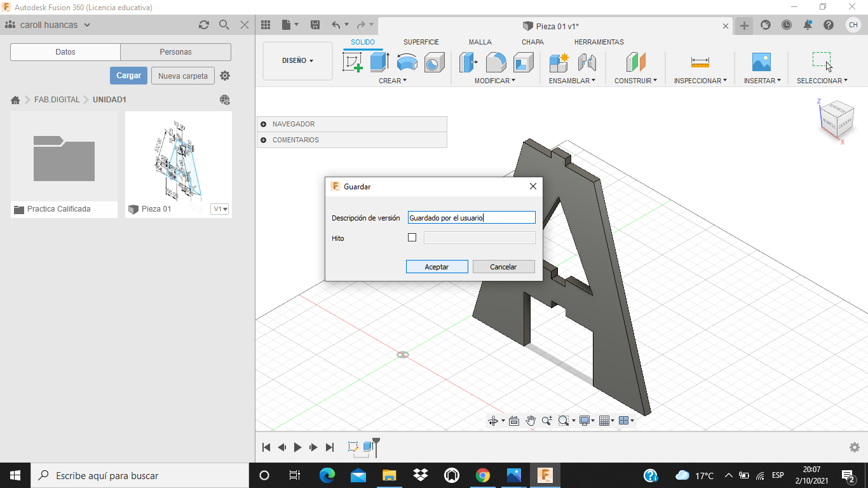Open the Pieza 01 thumbnail

click(x=179, y=157)
